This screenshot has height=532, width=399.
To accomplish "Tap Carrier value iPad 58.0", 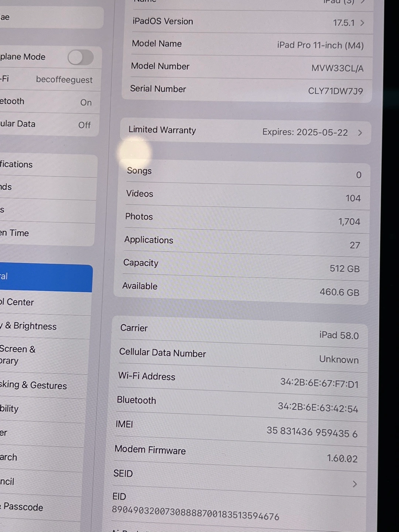I will [x=339, y=335].
